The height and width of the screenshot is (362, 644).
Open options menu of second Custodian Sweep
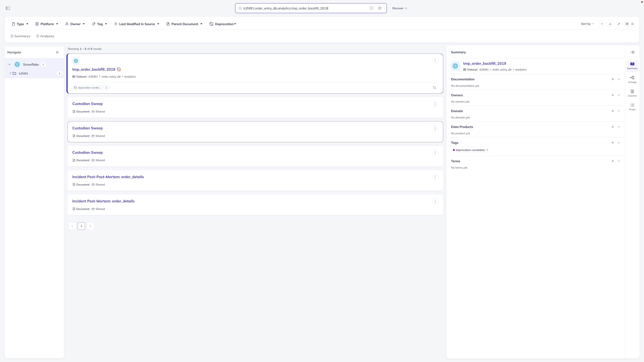point(435,128)
